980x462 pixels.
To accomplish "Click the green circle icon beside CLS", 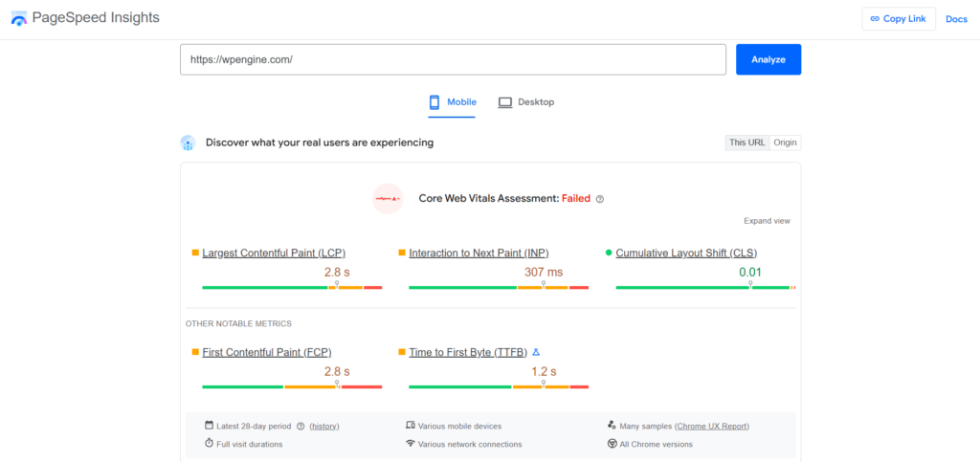I will tap(609, 253).
